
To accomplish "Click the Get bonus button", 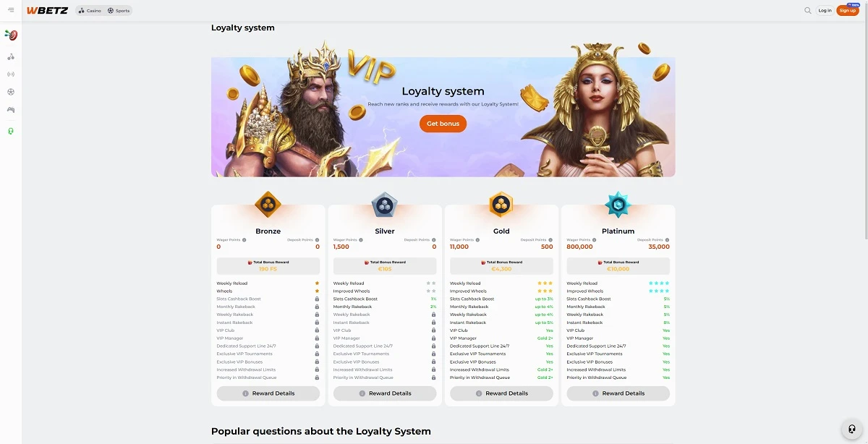I will click(x=443, y=124).
